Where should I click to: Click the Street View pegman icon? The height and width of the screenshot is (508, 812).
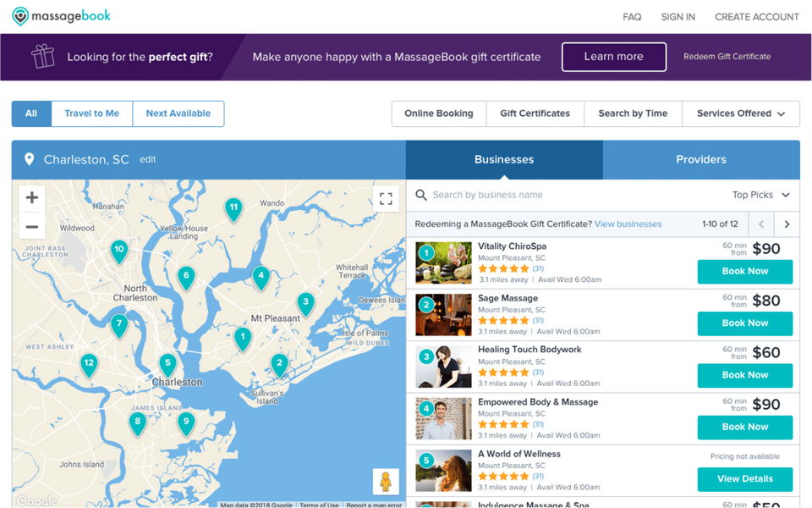pos(386,482)
